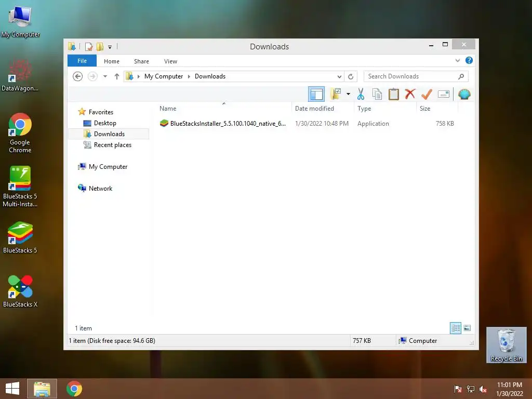Click the 1/30/2022 10:48 PM date cell

[x=322, y=124]
